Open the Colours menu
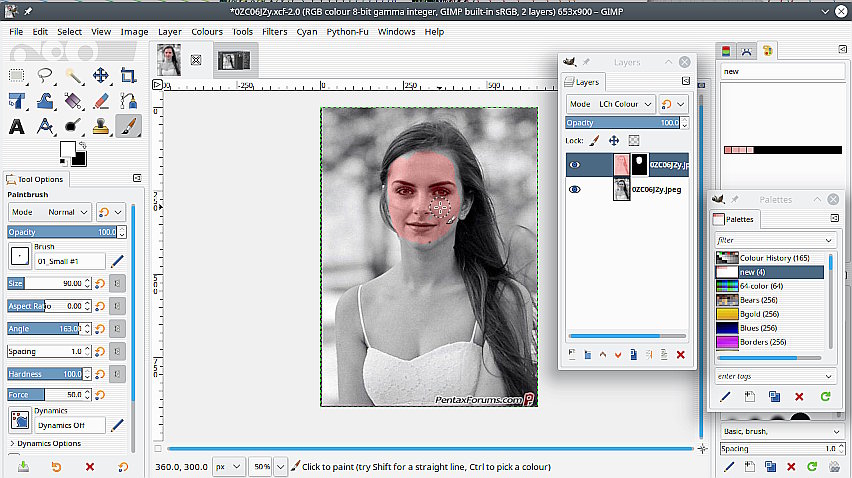 207,32
